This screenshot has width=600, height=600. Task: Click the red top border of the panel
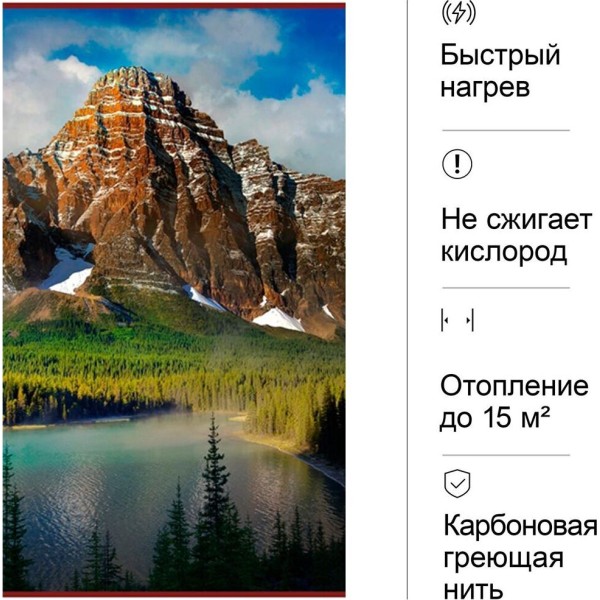tap(174, 6)
